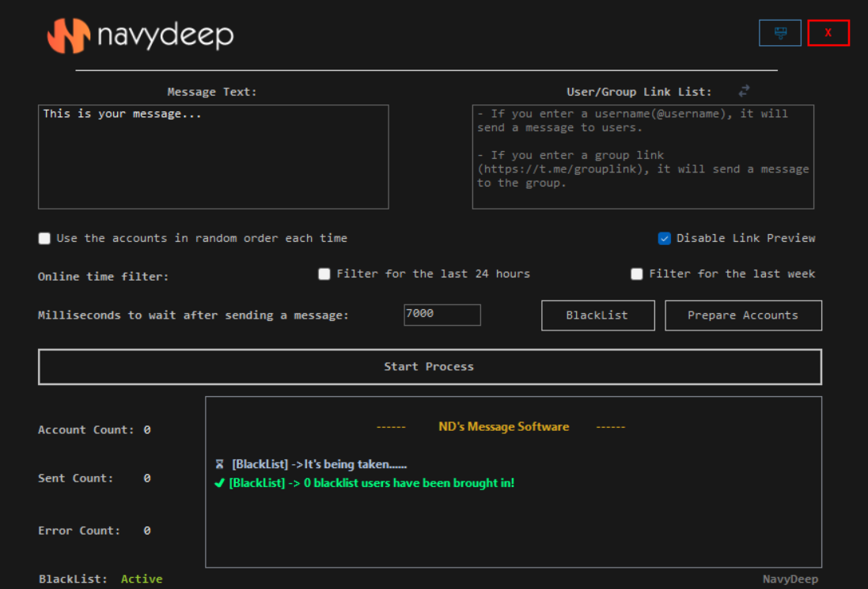868x589 pixels.
Task: Click the hourglass icon in the log
Action: point(220,464)
